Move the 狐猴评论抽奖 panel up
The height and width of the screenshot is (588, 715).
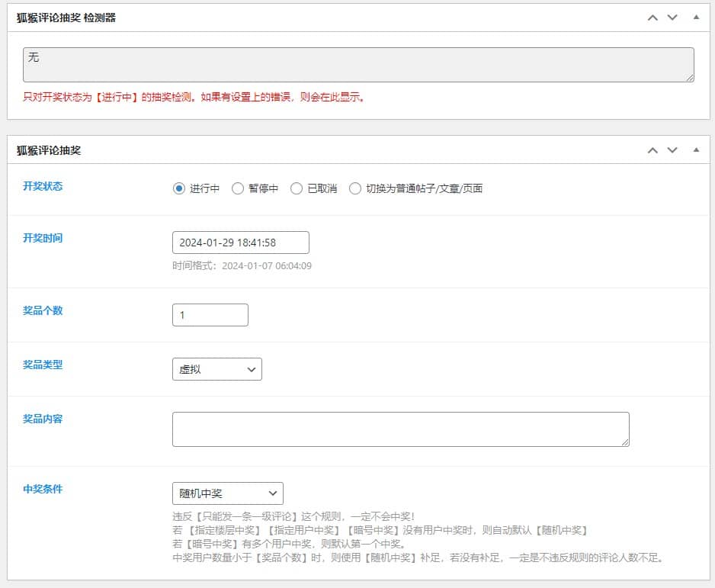[x=652, y=149]
